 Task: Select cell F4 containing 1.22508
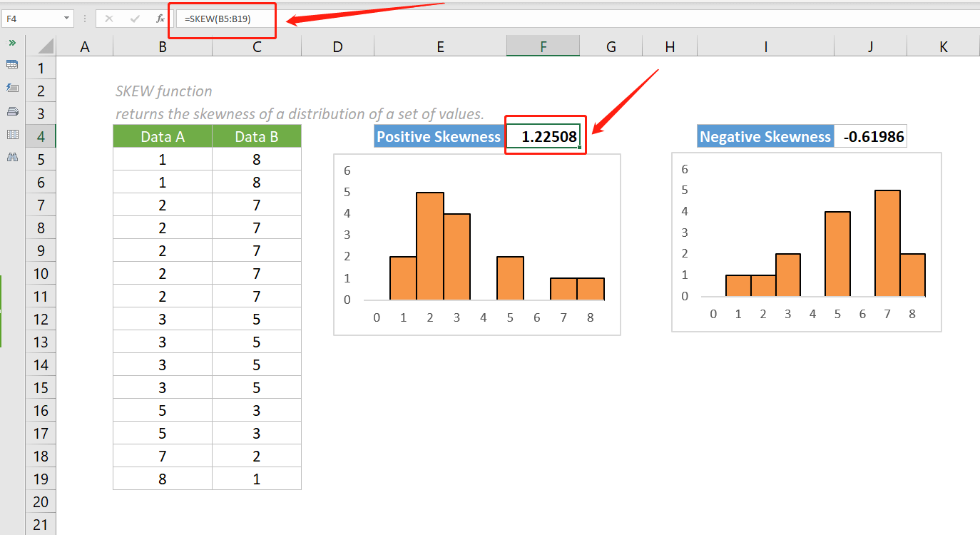544,136
